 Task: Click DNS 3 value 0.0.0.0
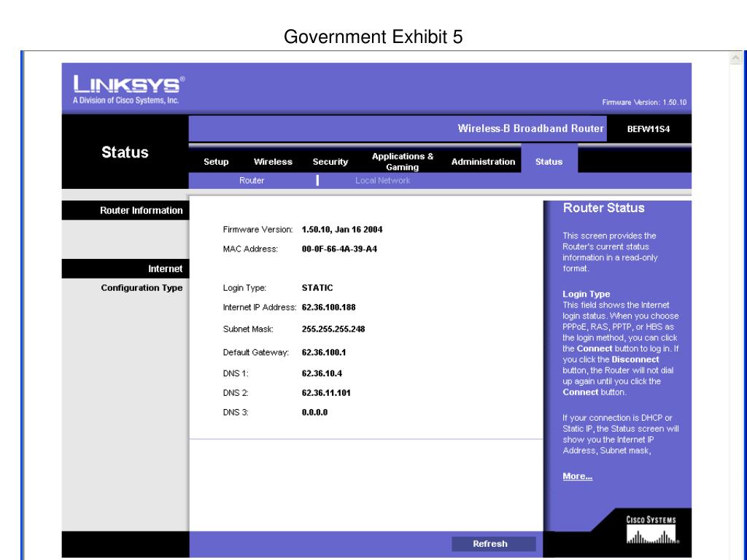[x=315, y=413]
